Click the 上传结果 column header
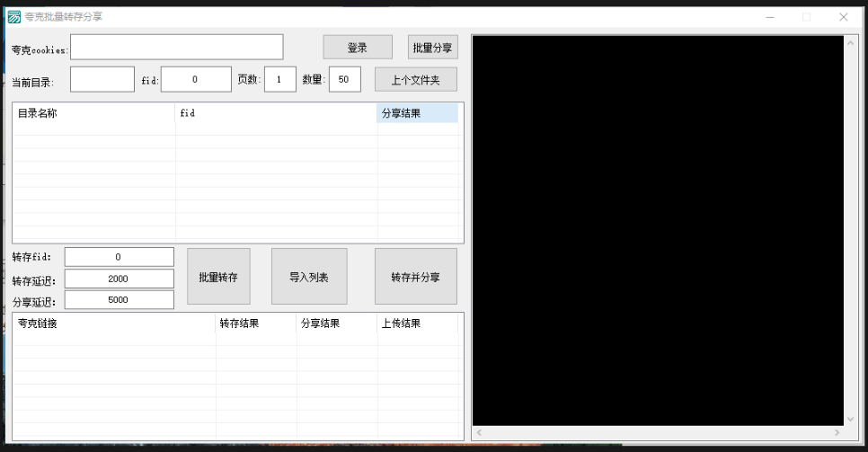 coord(416,323)
